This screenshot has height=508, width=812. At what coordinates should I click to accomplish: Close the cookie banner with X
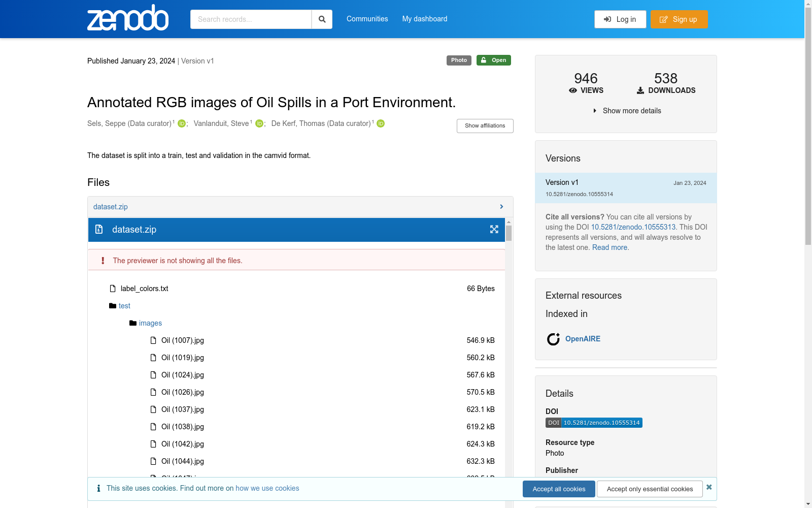709,487
